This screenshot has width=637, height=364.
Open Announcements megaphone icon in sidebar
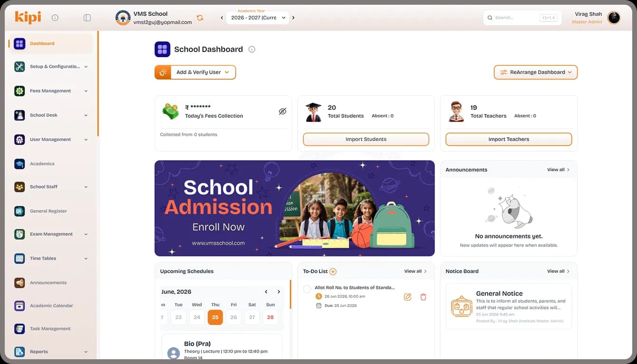pyautogui.click(x=19, y=283)
